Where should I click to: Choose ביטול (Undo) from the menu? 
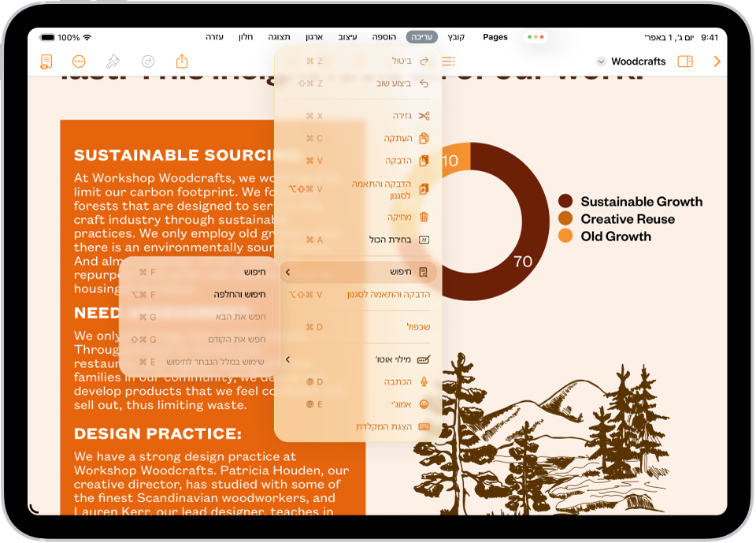coord(358,61)
